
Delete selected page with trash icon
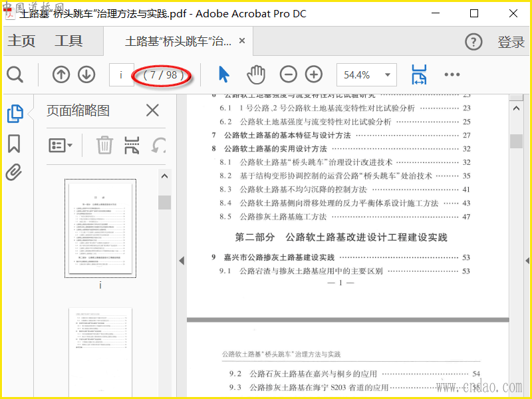tap(104, 145)
